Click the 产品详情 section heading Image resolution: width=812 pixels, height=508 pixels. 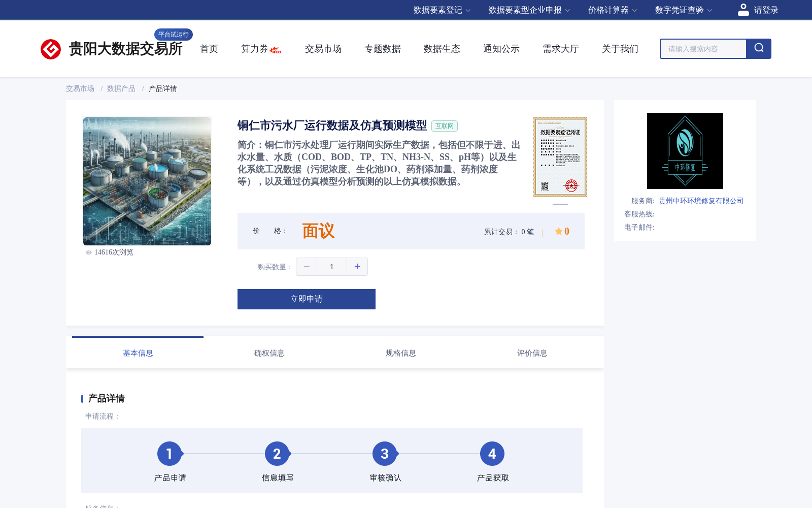(107, 399)
